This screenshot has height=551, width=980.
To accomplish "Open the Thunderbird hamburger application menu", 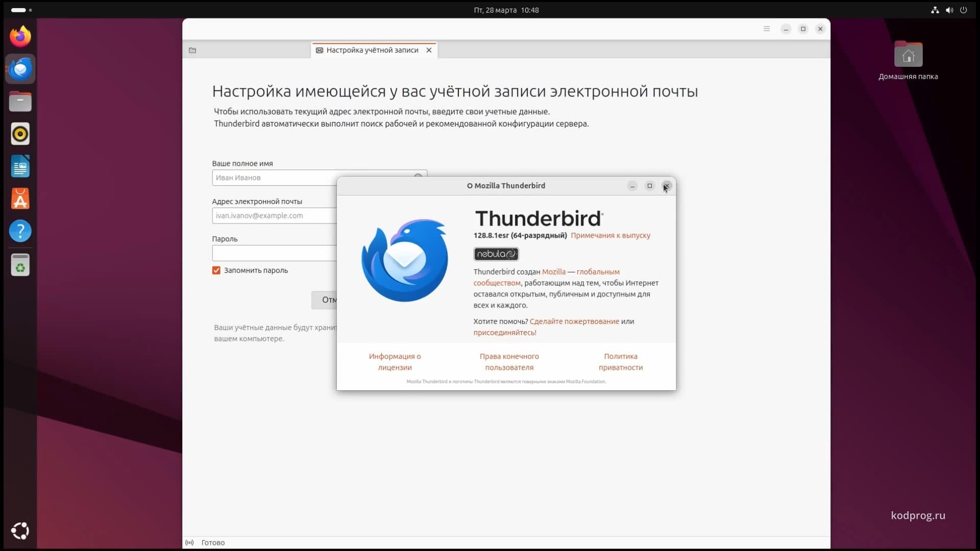I will [767, 29].
